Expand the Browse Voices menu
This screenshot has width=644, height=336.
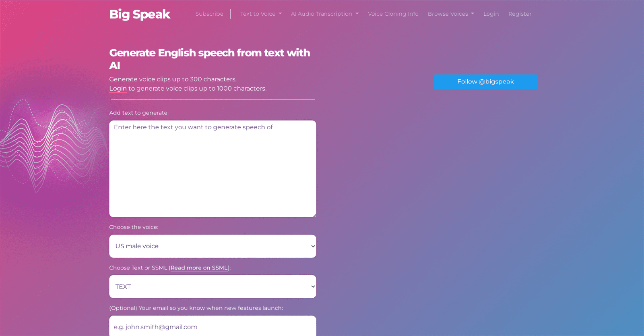tap(450, 14)
